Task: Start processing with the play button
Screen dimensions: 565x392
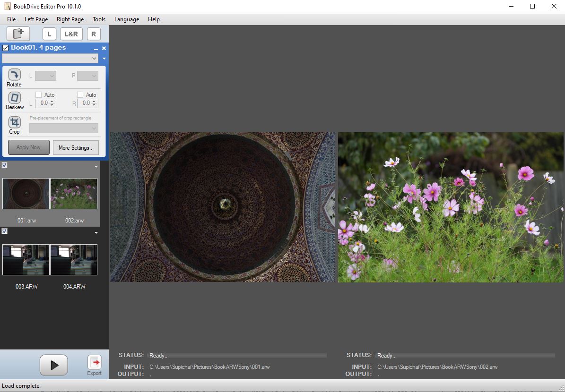Action: click(x=54, y=365)
